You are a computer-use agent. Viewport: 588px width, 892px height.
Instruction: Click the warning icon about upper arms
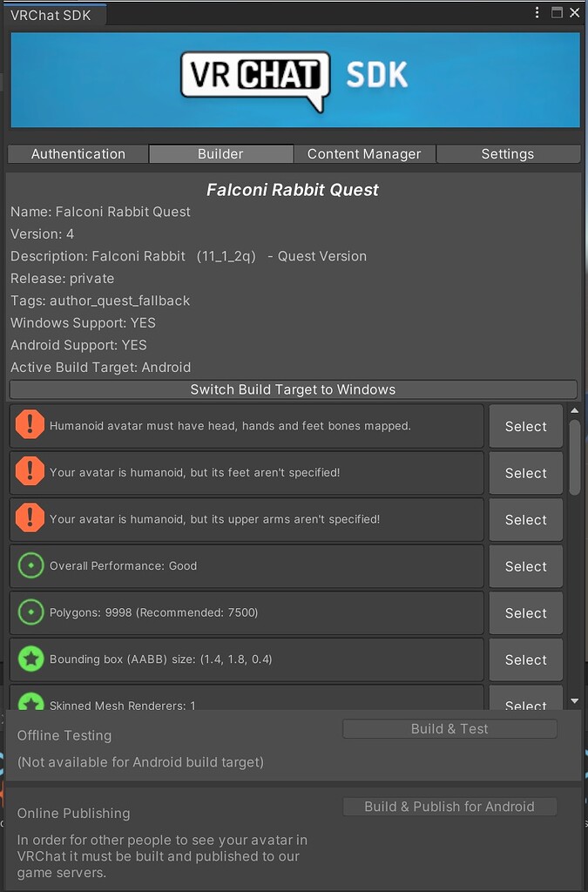pos(30,519)
